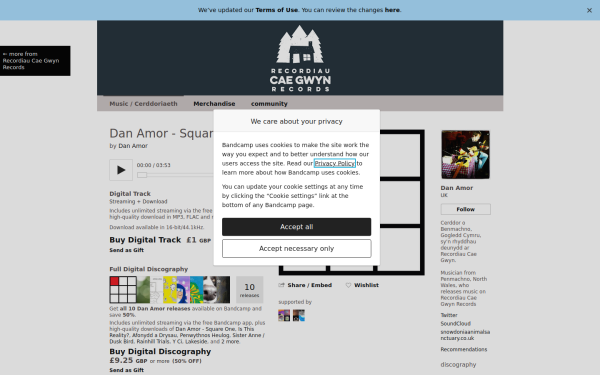The width and height of the screenshot is (600, 375).
Task: Open the Merchandise tab
Action: pyautogui.click(x=214, y=104)
